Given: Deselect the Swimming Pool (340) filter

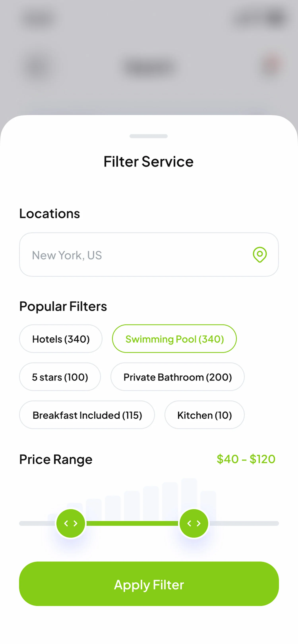Looking at the screenshot, I should point(174,339).
